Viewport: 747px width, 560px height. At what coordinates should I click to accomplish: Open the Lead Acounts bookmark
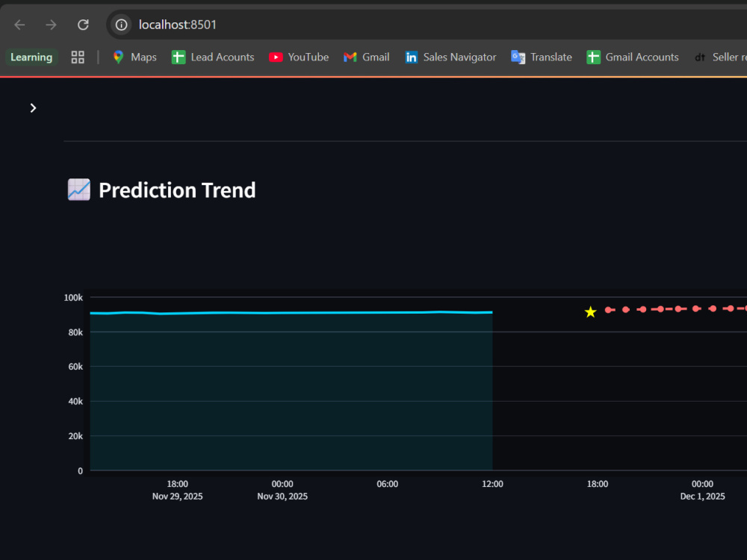213,57
